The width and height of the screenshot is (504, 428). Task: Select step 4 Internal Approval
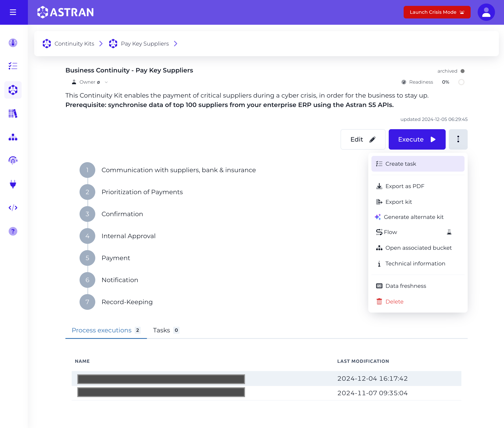pos(117,236)
